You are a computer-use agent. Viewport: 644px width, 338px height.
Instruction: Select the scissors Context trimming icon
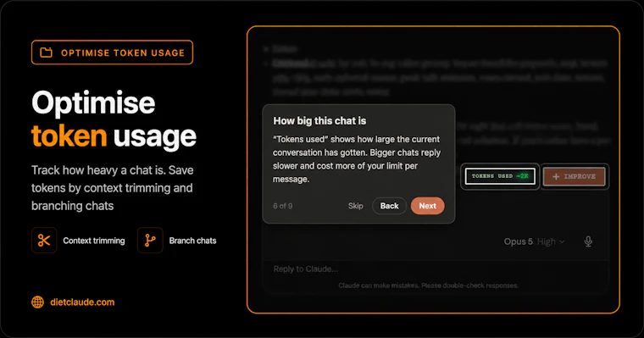tap(44, 241)
